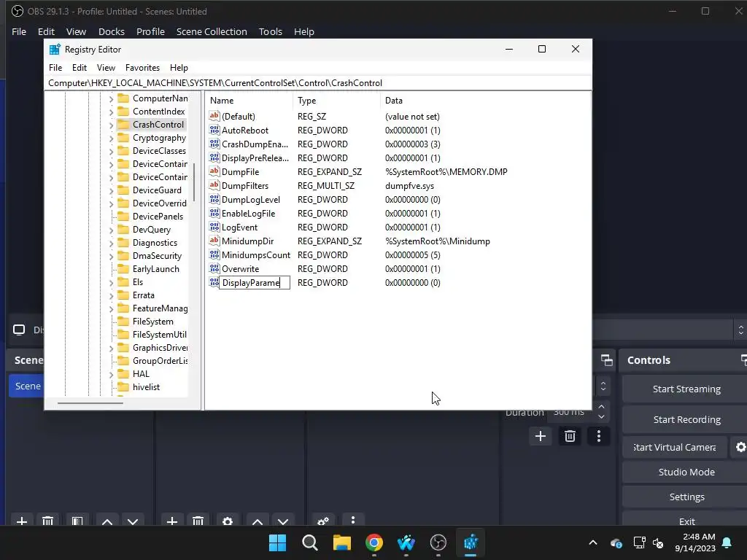Sort values by Name column header
The height and width of the screenshot is (560, 747).
(249, 101)
